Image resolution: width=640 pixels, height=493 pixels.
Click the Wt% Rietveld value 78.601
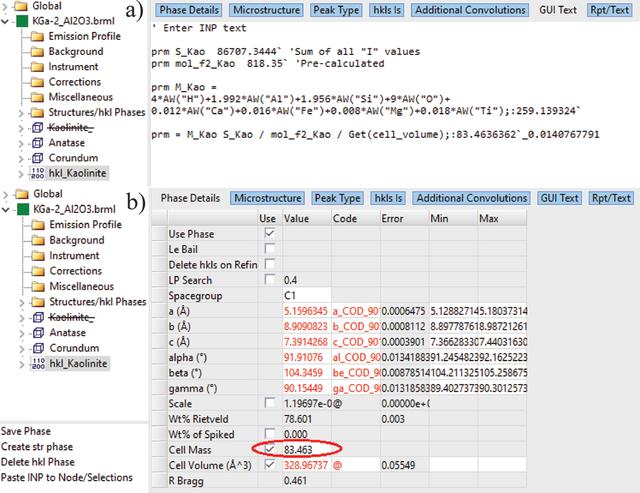pos(298,419)
